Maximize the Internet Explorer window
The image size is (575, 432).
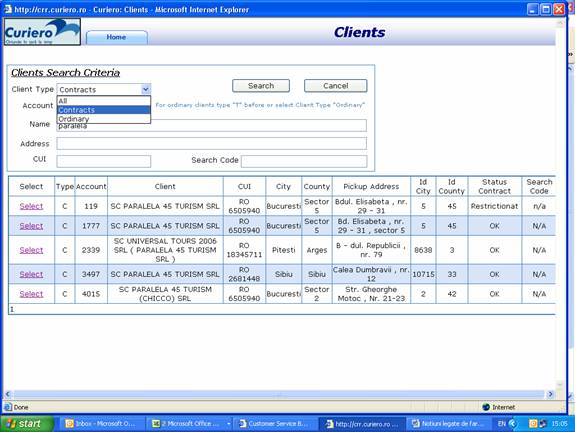pyautogui.click(x=546, y=9)
